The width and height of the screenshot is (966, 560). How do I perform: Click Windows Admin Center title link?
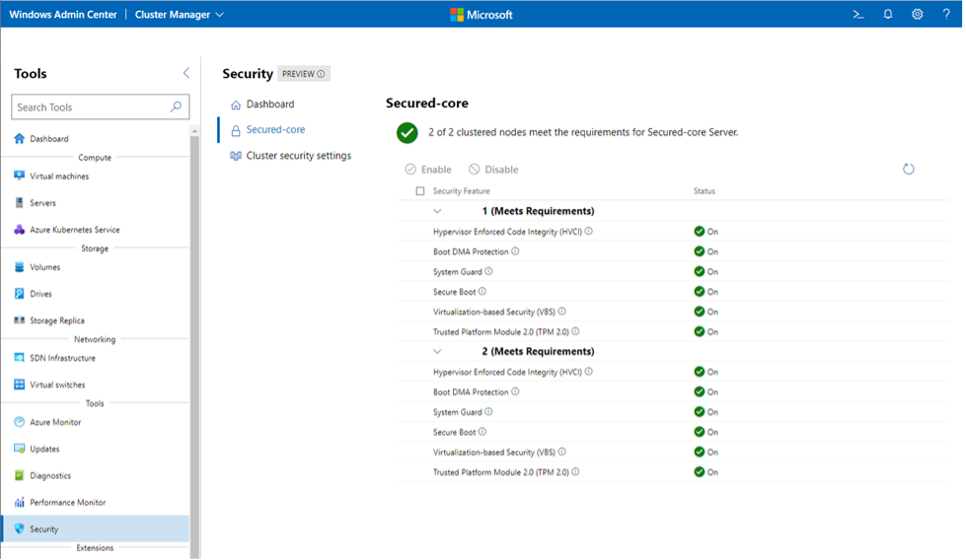coord(63,14)
